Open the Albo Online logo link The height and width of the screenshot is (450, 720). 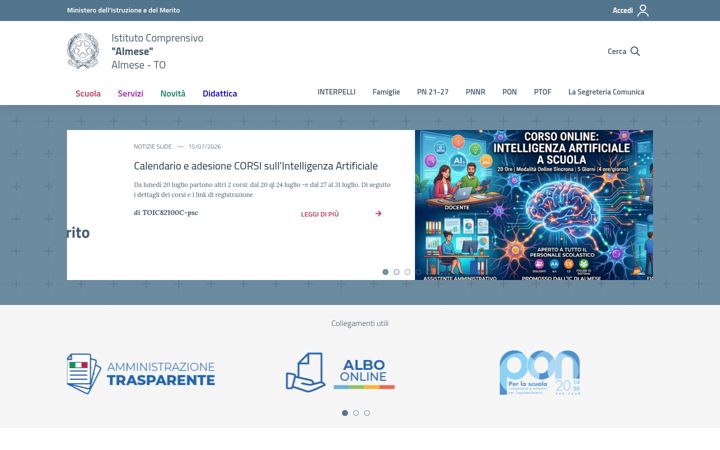(x=340, y=372)
